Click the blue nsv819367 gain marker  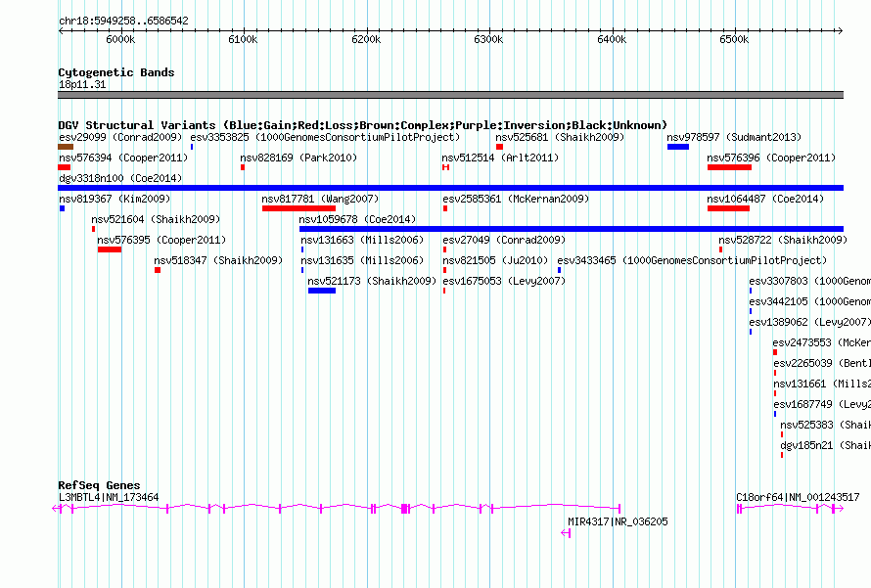pyautogui.click(x=63, y=208)
